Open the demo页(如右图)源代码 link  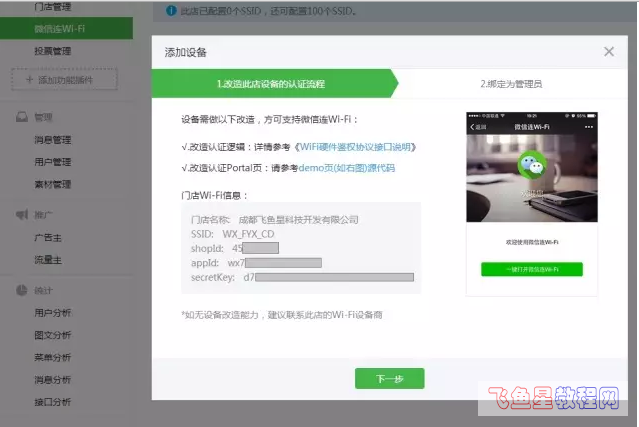(347, 168)
